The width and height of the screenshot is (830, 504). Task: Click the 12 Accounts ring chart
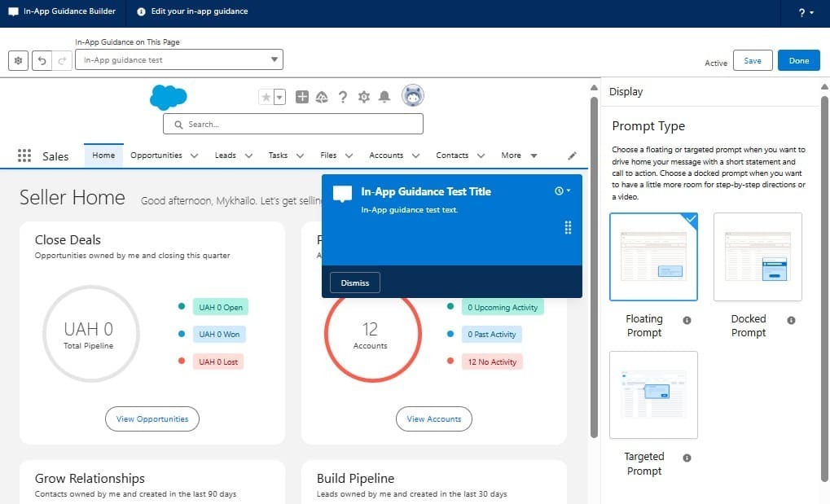pyautogui.click(x=373, y=334)
